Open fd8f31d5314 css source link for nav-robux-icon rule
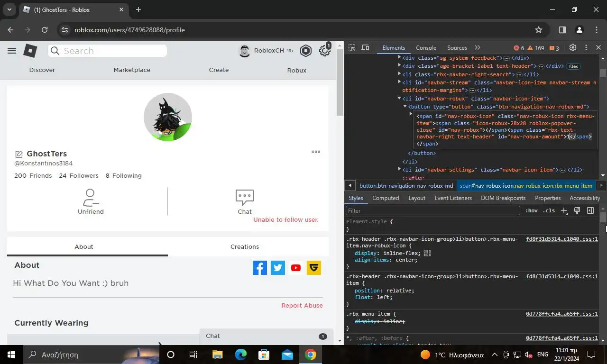Viewport: 607px width, 364px height. tap(562, 239)
